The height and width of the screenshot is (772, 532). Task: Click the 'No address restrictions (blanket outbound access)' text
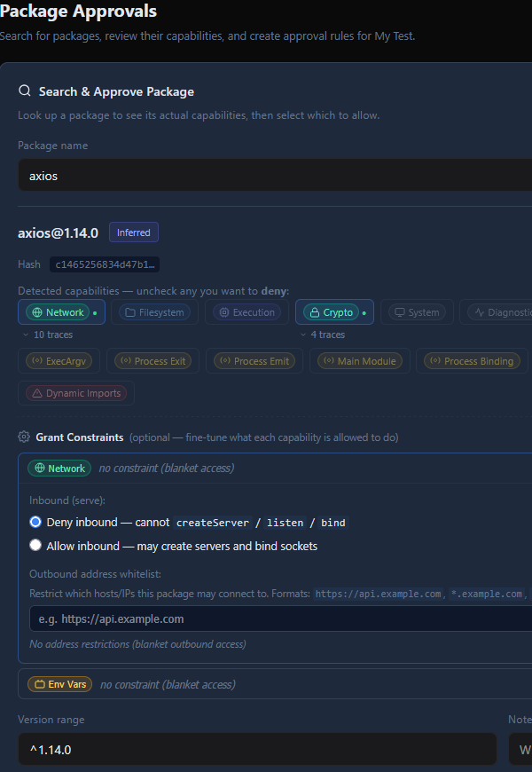(137, 644)
